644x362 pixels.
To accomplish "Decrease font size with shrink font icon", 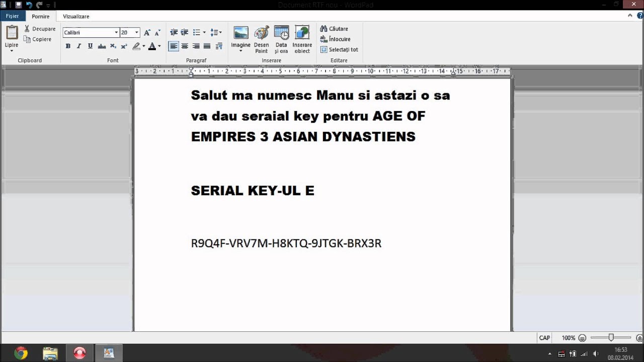I will [158, 33].
